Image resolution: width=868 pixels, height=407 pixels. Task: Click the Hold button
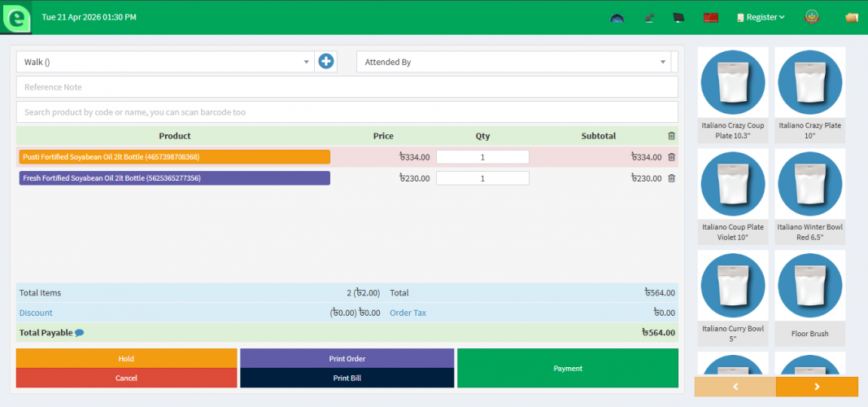[126, 358]
